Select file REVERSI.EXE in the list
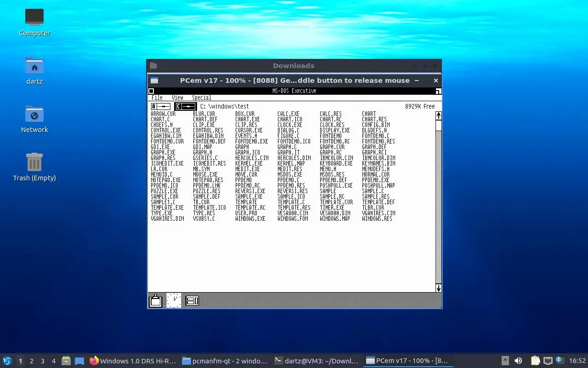The image size is (588, 368). (x=250, y=191)
